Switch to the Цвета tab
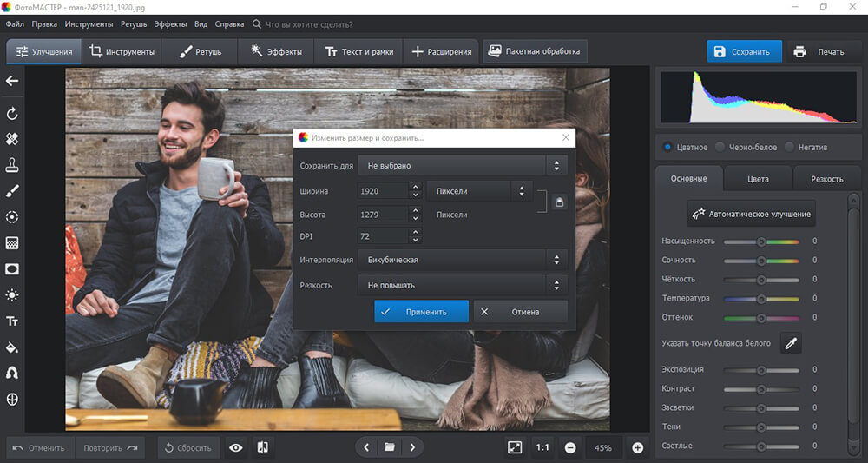 [x=758, y=179]
